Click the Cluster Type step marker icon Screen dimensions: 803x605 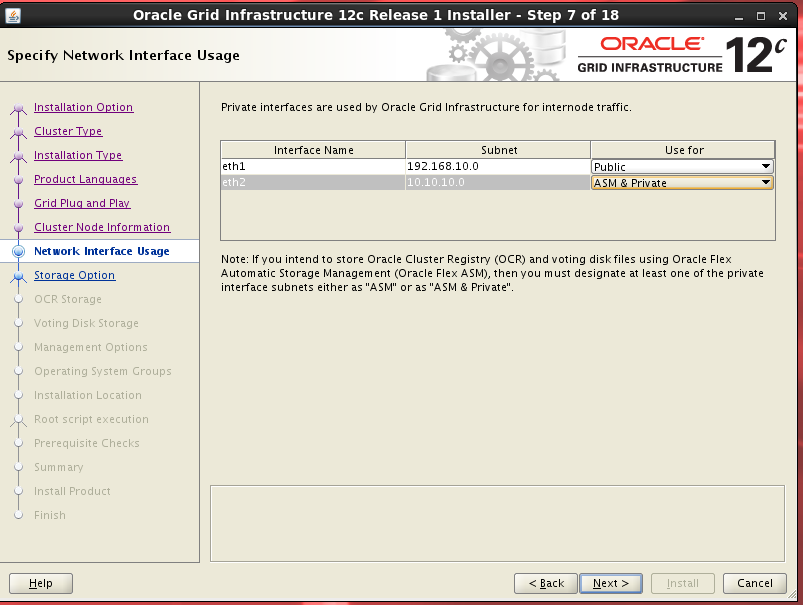coord(18,133)
